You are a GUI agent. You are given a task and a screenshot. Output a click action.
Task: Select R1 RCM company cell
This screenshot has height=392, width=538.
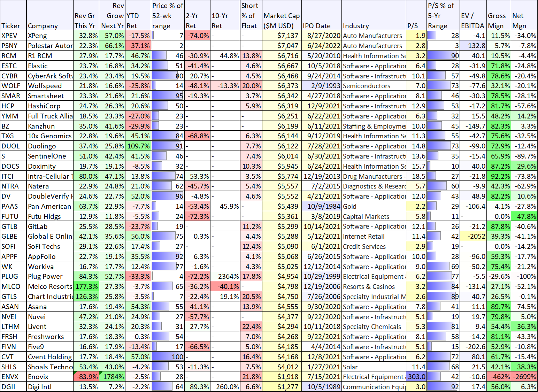click(50, 56)
